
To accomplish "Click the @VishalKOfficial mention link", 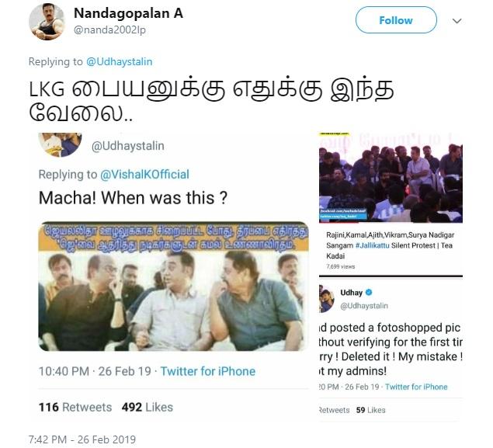I will [144, 175].
